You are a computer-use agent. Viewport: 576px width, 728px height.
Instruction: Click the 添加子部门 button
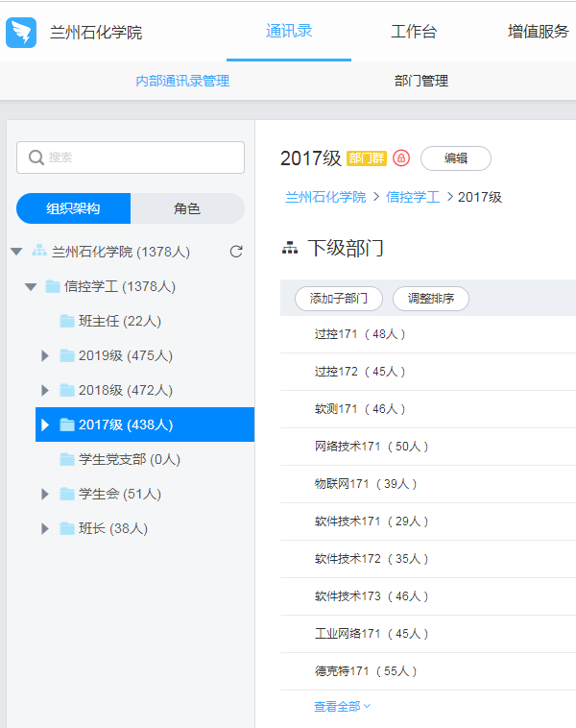point(338,299)
